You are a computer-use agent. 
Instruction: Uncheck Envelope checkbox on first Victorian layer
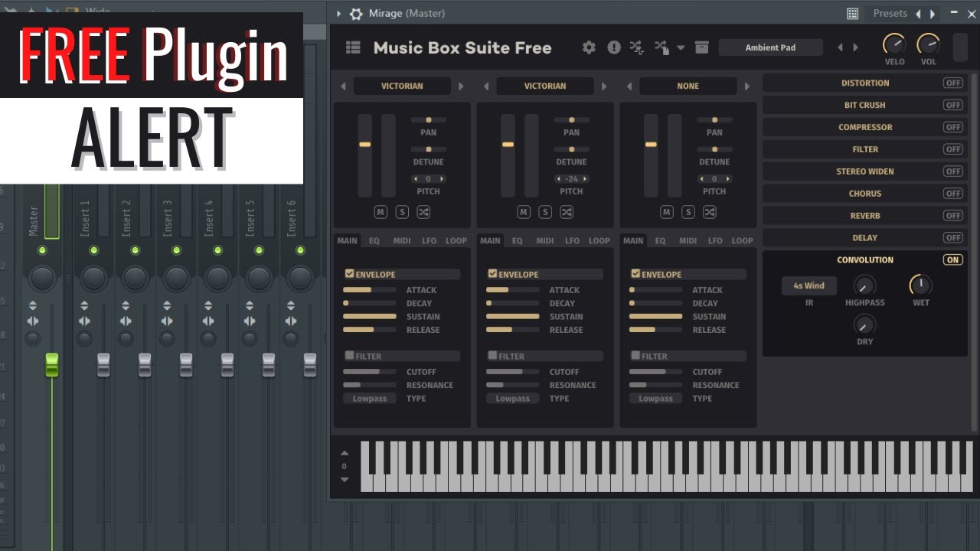point(350,273)
